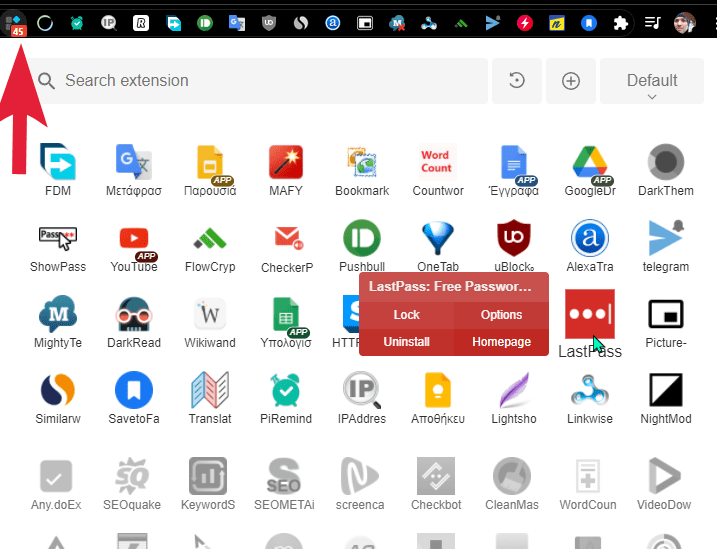Image resolution: width=717 pixels, height=549 pixels.
Task: Enable the disabled screenca extension
Action: coord(360,475)
